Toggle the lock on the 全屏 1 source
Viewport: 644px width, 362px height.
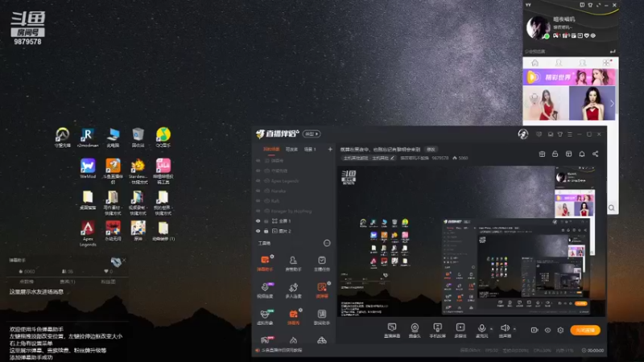pos(266,220)
